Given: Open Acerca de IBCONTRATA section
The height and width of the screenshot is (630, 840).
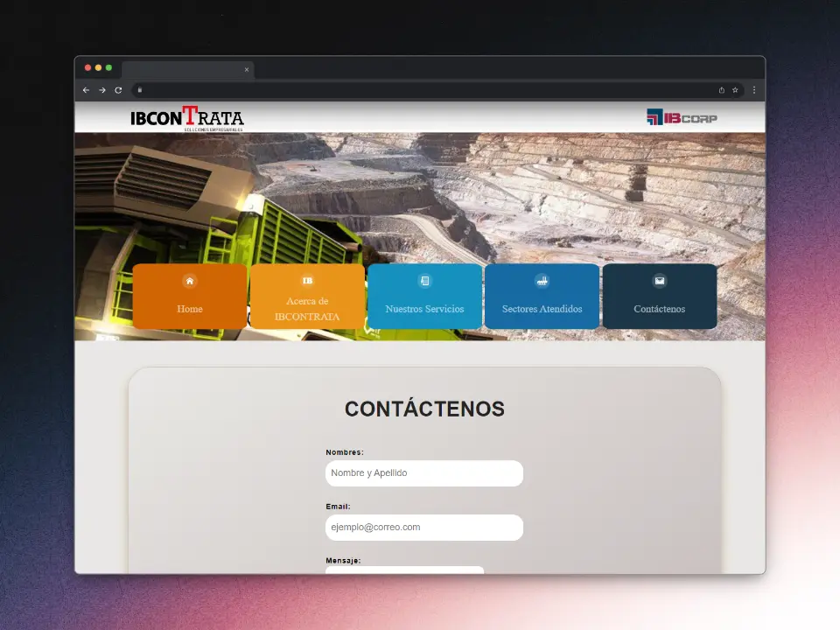Looking at the screenshot, I should 307,297.
